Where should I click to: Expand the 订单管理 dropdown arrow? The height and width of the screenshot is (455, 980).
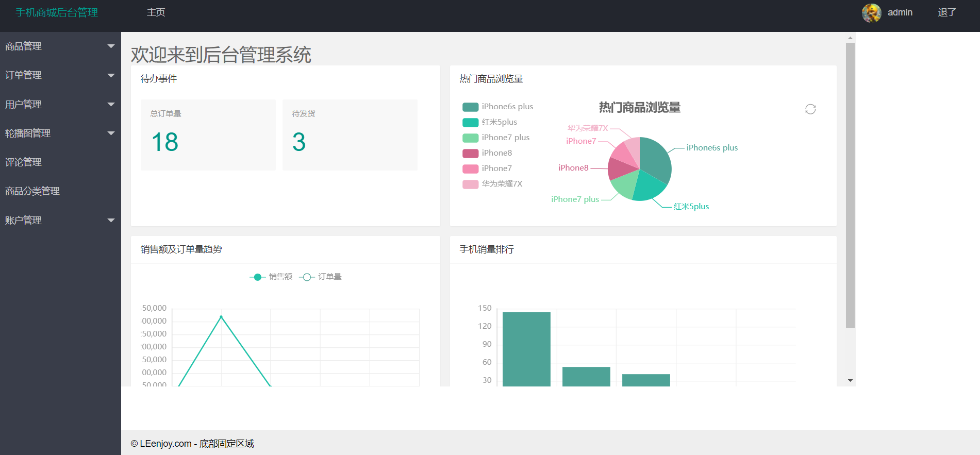coord(111,75)
